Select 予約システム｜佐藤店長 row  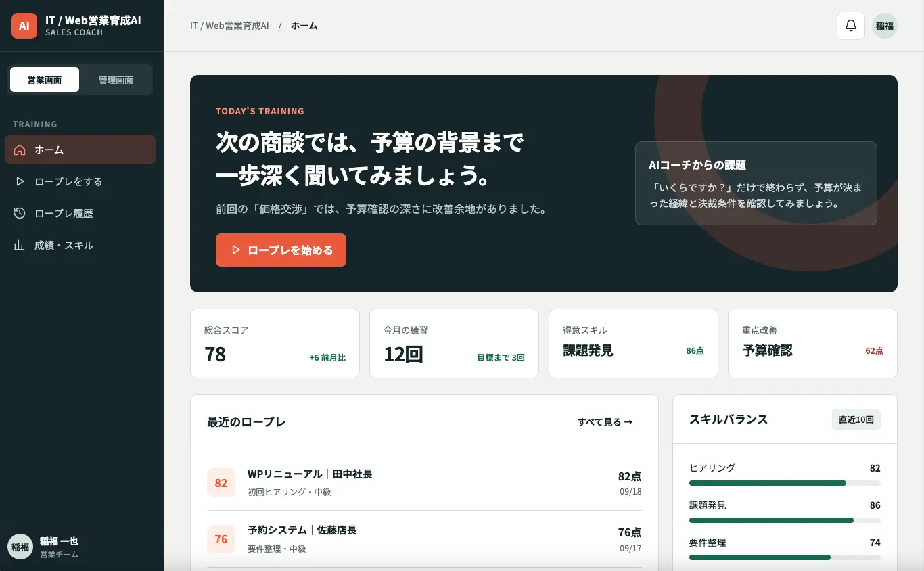424,539
